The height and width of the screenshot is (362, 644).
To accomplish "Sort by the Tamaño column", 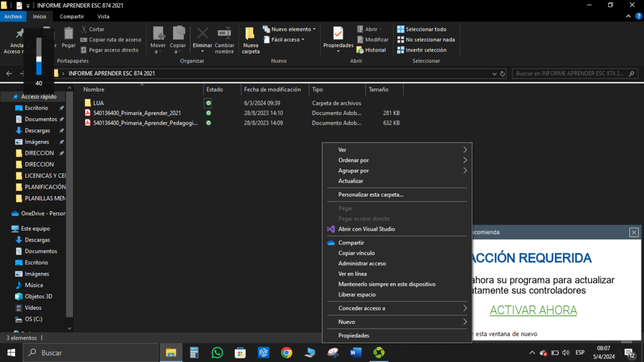I will [x=384, y=89].
